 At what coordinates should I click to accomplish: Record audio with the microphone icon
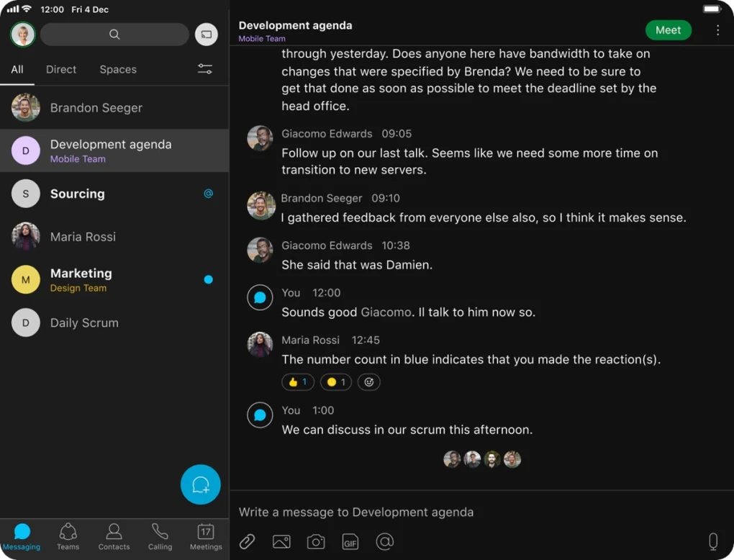tap(712, 541)
